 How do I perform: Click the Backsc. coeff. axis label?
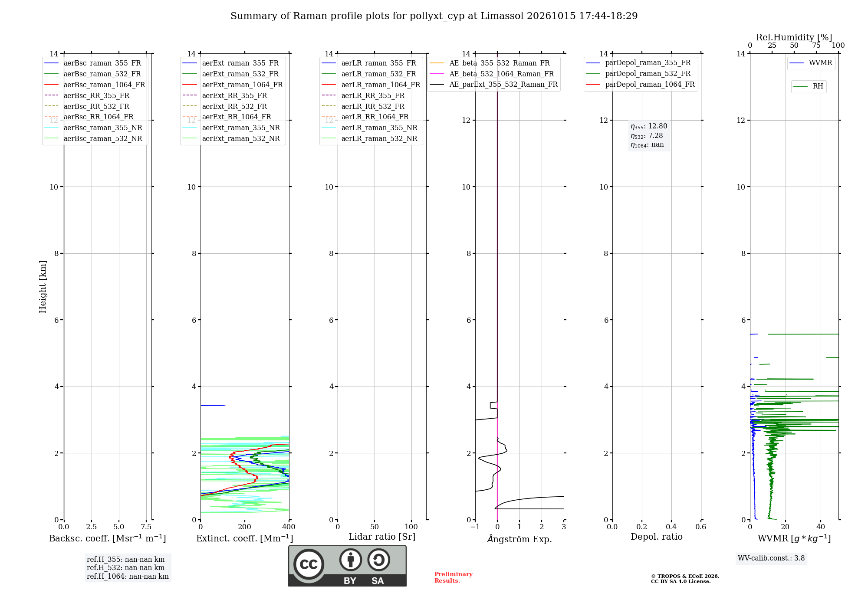(x=108, y=538)
